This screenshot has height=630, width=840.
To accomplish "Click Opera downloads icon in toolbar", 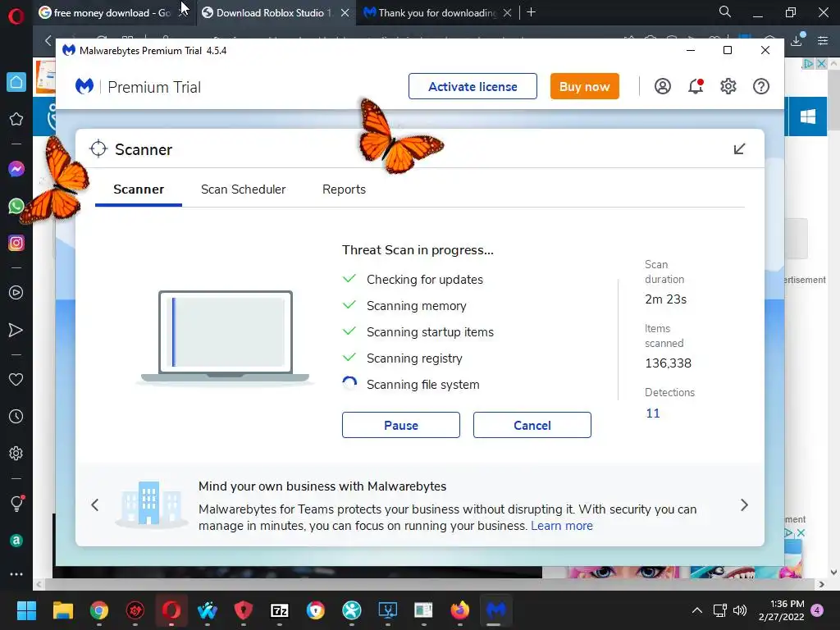I will pos(797,40).
